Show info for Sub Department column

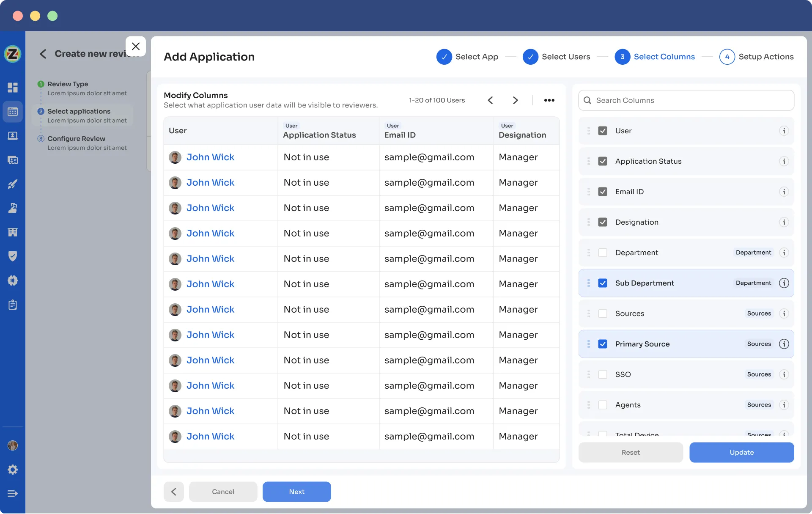[784, 283]
